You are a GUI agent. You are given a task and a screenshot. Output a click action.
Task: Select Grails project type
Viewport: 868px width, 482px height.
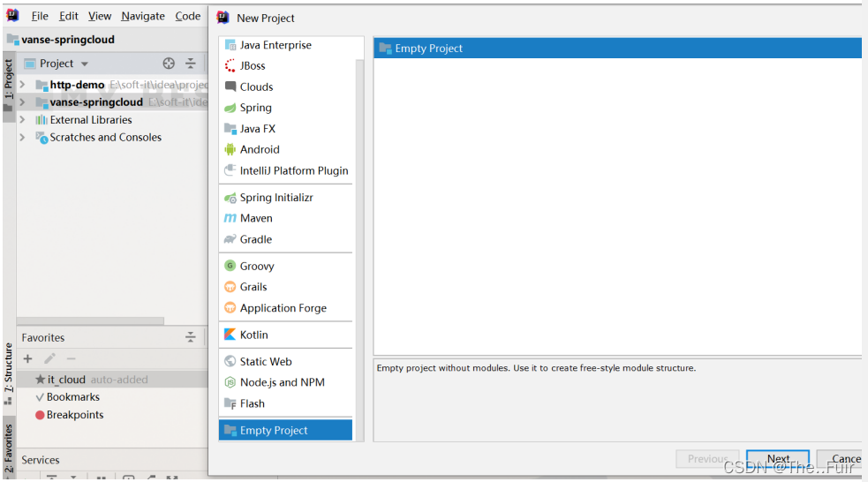[x=285, y=287]
